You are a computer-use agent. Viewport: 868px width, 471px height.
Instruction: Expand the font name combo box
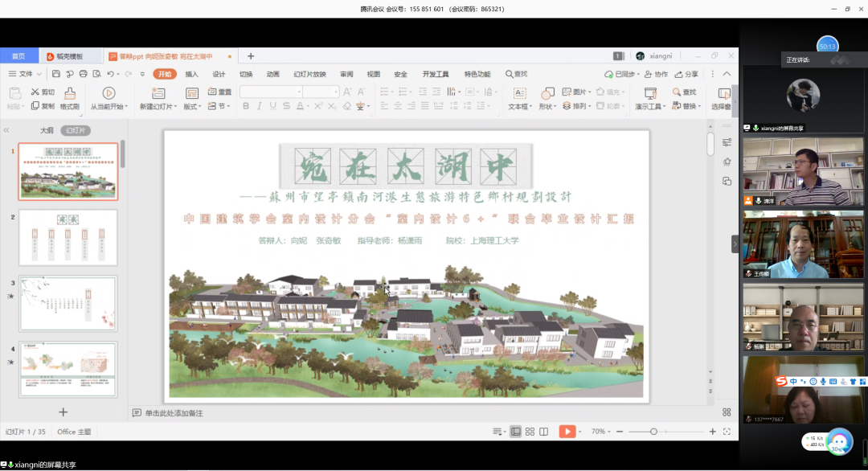pyautogui.click(x=299, y=92)
